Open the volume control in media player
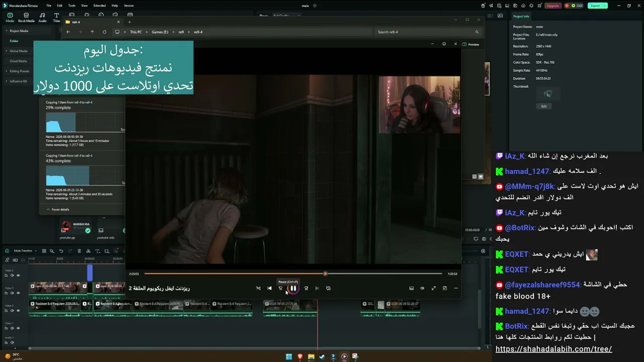This screenshot has height=362, width=644. click(x=422, y=288)
